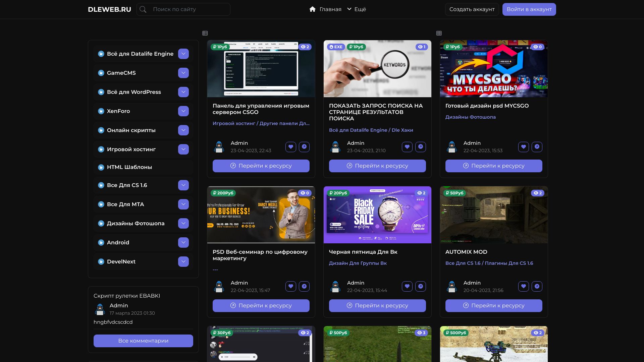This screenshot has height=362, width=644.
Task: Expand the Всё для WordPress category
Action: pos(183,92)
